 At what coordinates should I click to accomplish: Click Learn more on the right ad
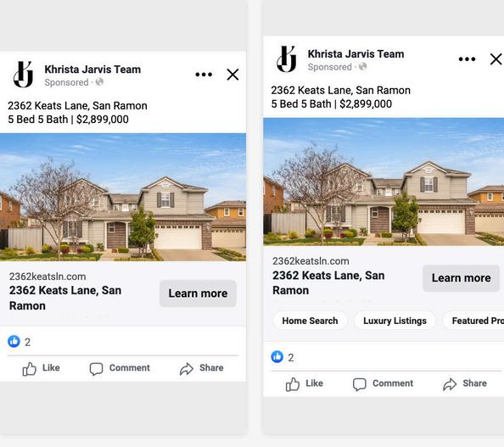[x=461, y=278]
